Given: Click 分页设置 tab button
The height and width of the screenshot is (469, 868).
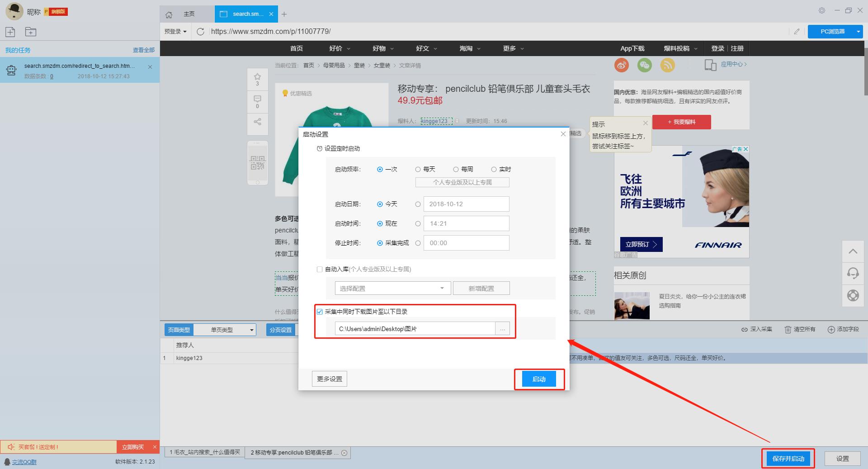Looking at the screenshot, I should pos(281,330).
